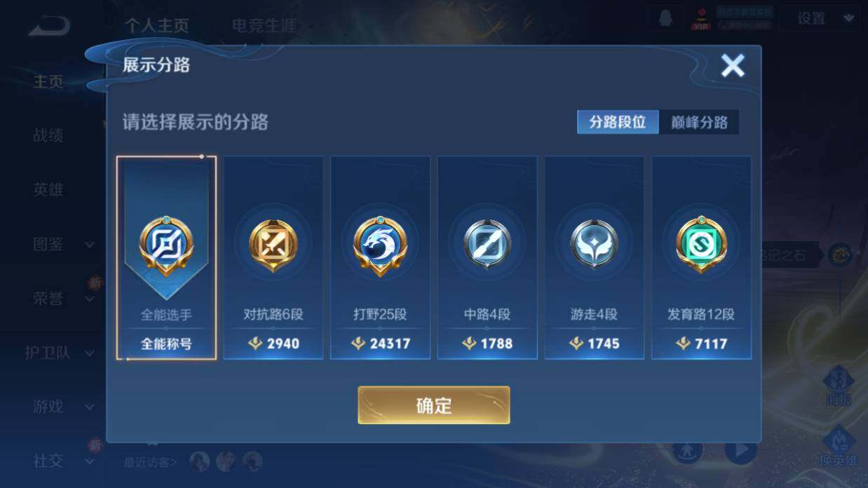Image resolution: width=868 pixels, height=488 pixels.
Task: Select the 中路4段 mid lane badge
Action: [487, 258]
